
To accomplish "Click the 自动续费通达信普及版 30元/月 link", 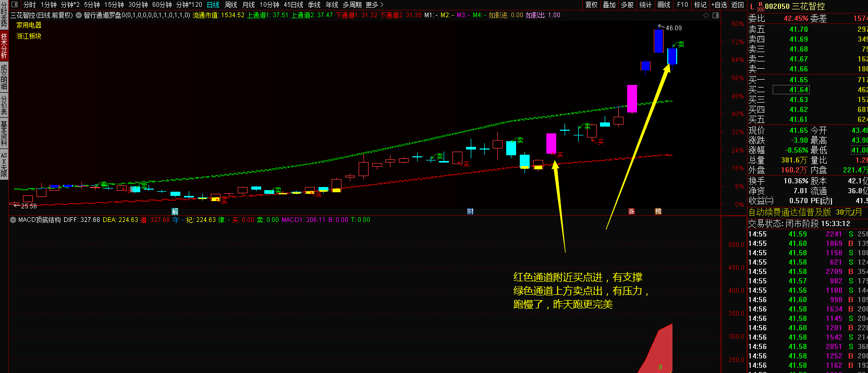I will [805, 212].
